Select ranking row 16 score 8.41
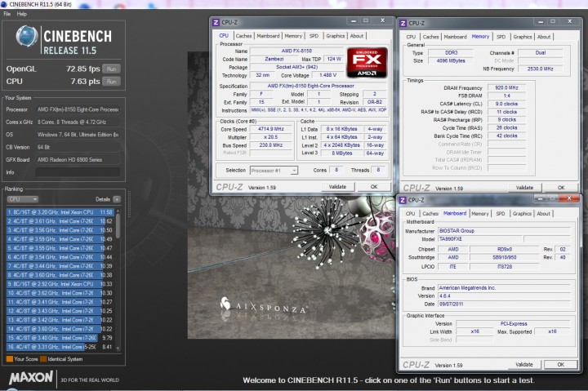 (x=60, y=347)
